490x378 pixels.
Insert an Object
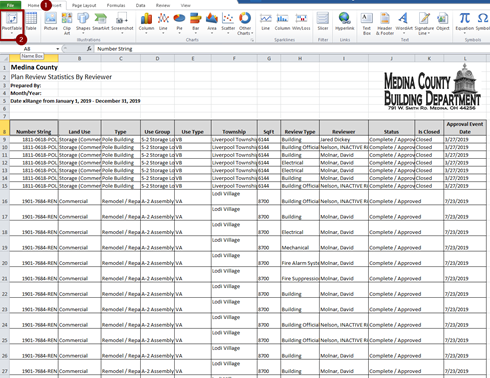(443, 22)
